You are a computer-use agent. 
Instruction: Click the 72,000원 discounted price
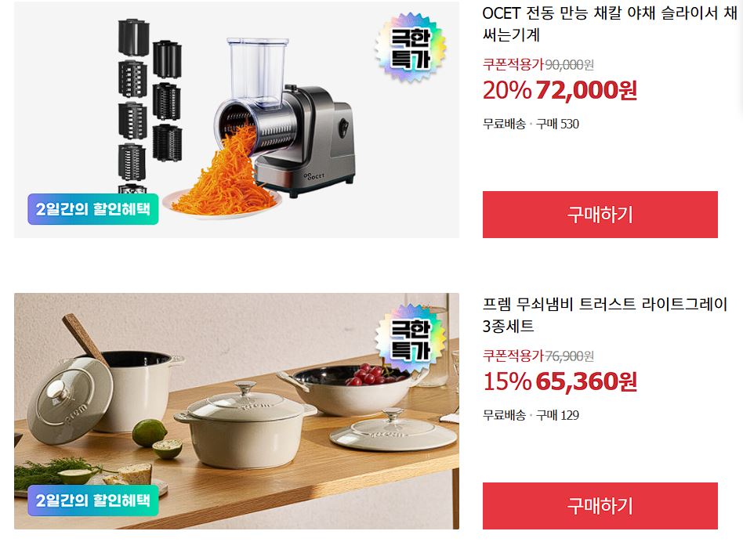[586, 90]
